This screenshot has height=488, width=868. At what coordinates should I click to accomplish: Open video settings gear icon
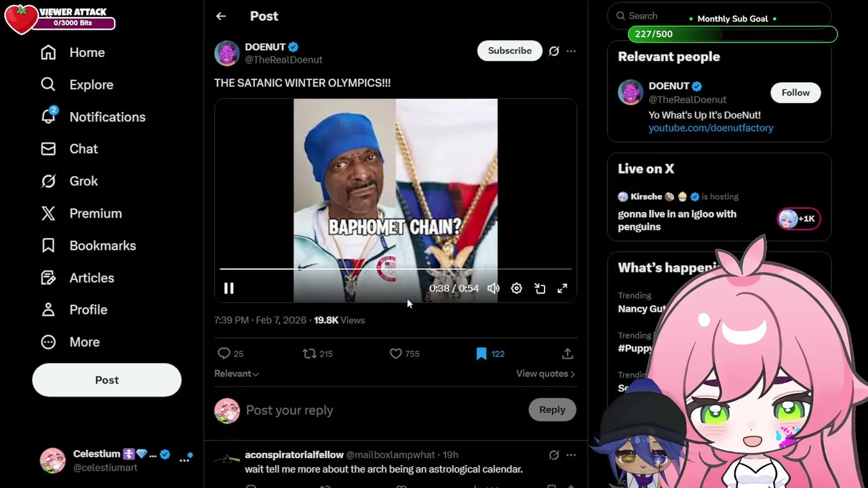pos(517,289)
